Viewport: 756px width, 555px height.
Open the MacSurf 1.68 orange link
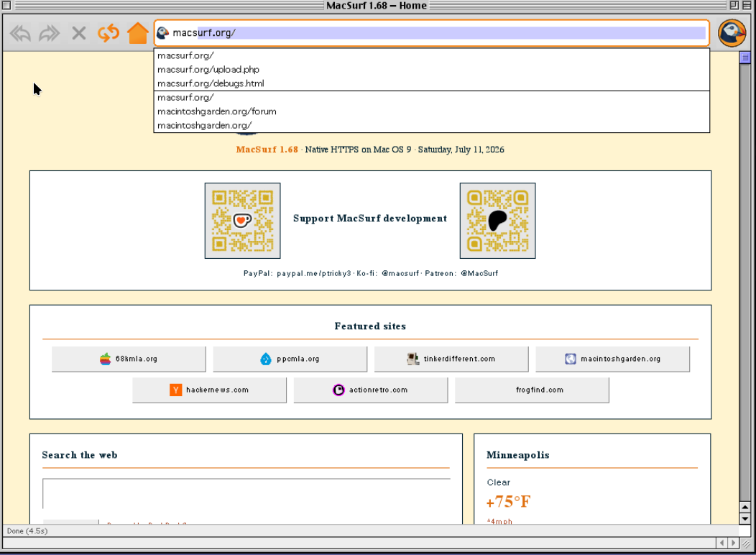pos(267,150)
